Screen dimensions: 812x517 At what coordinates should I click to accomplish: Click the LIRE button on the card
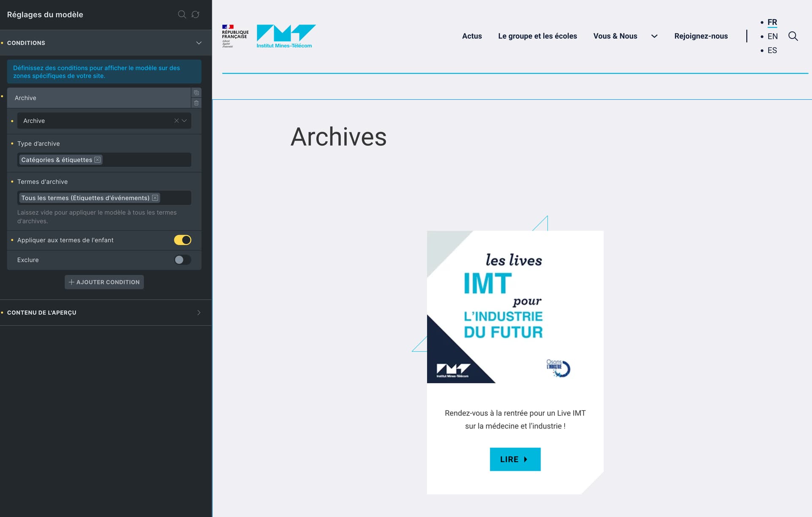tap(515, 459)
